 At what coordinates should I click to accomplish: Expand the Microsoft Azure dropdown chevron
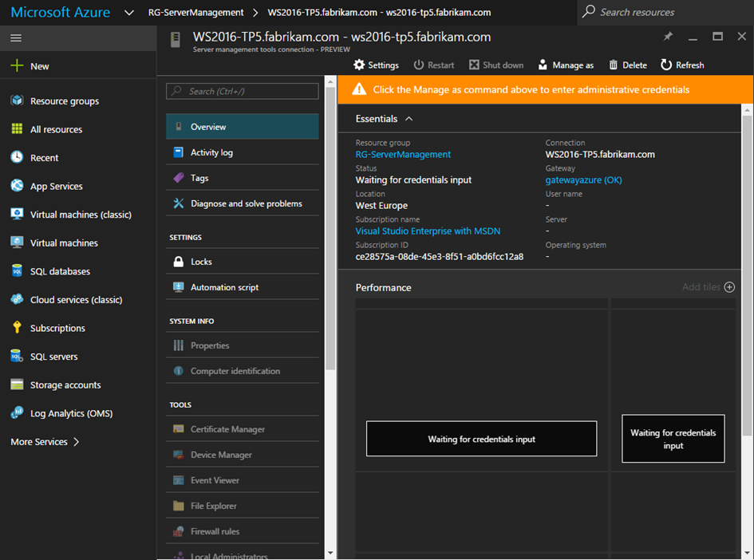tap(129, 13)
